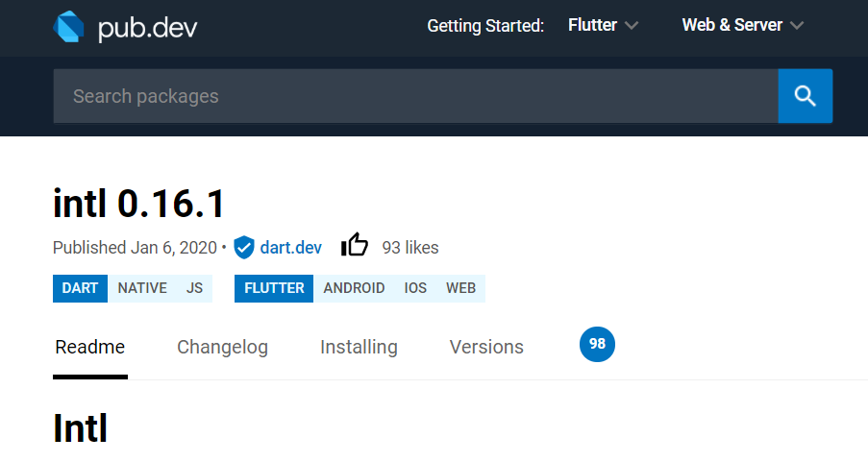
Task: Click the 93 likes count
Action: [x=410, y=247]
